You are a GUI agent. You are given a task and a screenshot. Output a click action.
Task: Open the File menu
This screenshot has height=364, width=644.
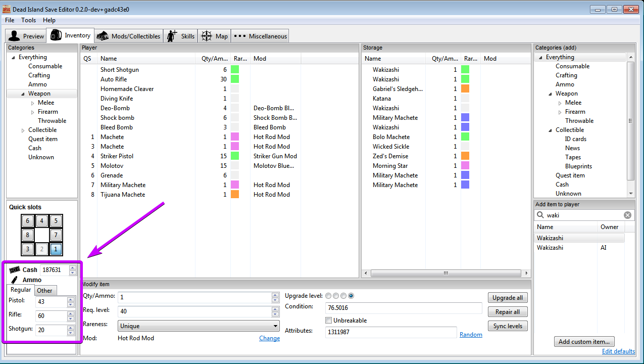10,20
